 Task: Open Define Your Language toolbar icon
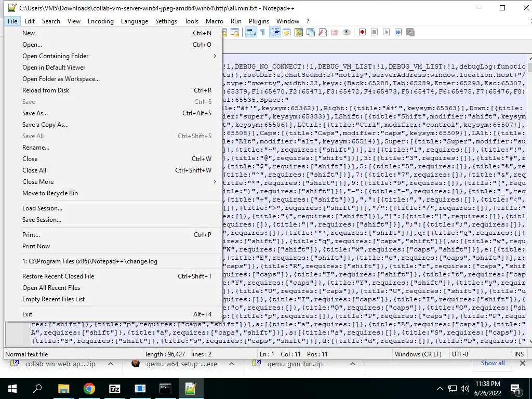pyautogui.click(x=287, y=32)
